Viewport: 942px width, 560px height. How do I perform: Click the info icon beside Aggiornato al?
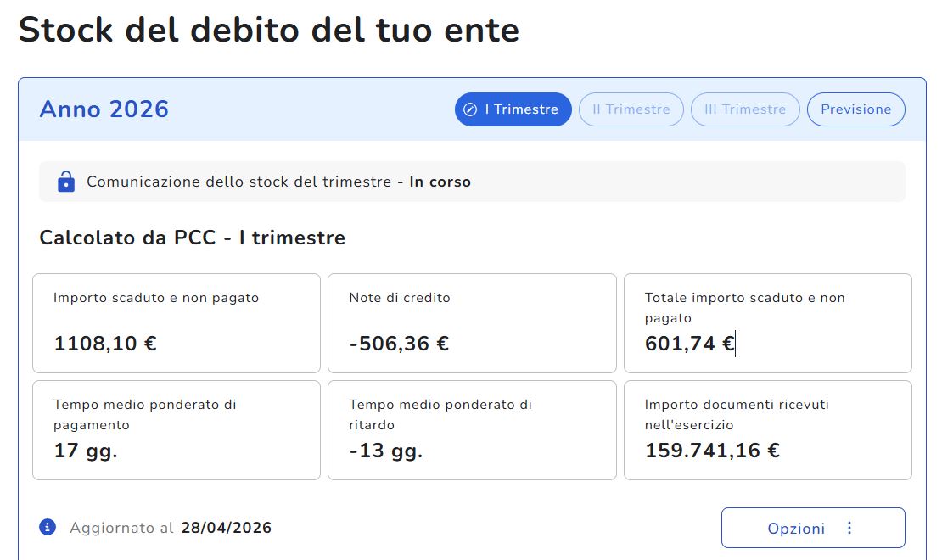point(48,527)
